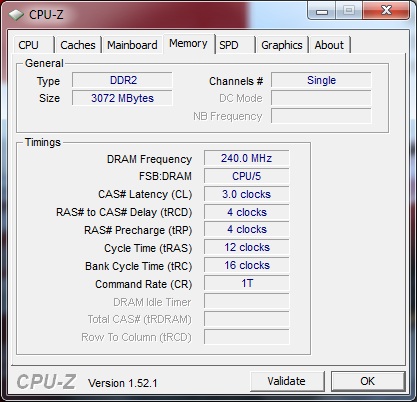The height and width of the screenshot is (402, 417).
Task: Close the CPU-Z window
Action: [386, 11]
